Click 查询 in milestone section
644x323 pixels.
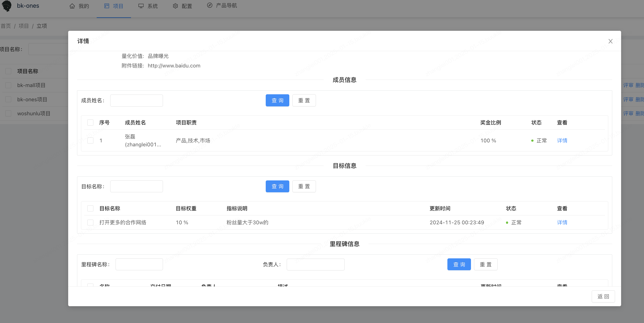[459, 264]
